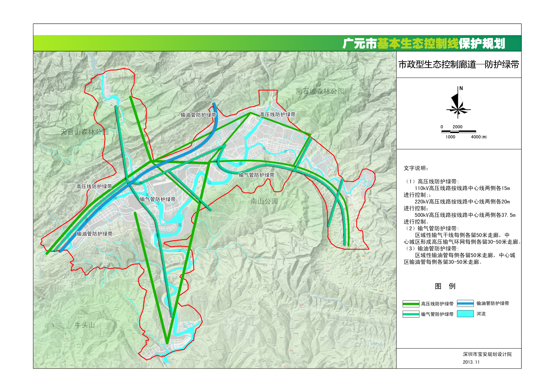Image resolution: width=555 pixels, height=392 pixels.
Task: Click the 输油管防护绿带 label at southwest
Action: point(94,234)
